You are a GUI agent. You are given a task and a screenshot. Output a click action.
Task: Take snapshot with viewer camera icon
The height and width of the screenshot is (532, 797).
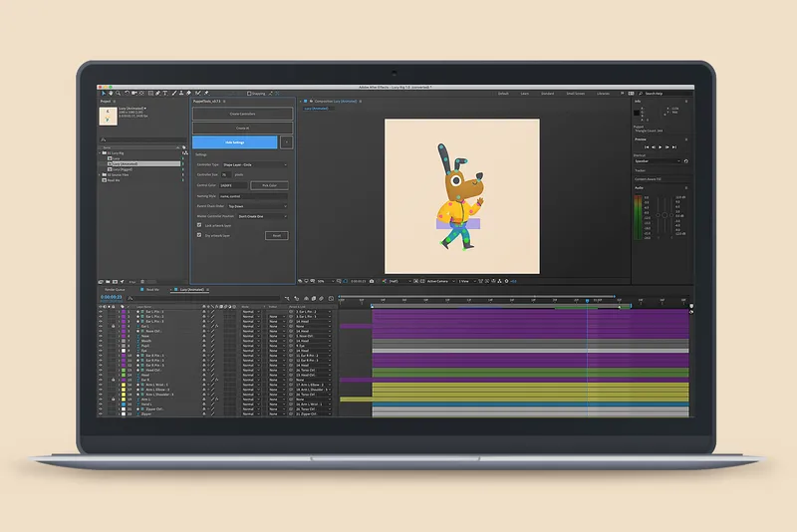coord(372,281)
